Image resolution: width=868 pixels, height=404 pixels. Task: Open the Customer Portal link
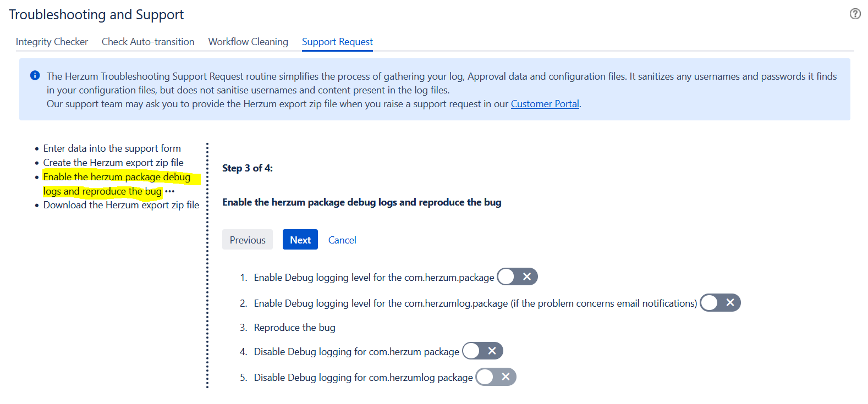545,104
